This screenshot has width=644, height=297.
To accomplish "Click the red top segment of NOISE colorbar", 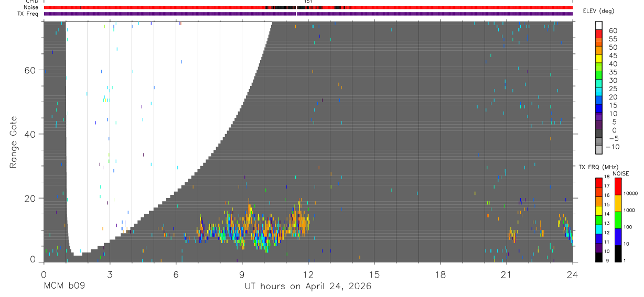I will [x=618, y=186].
